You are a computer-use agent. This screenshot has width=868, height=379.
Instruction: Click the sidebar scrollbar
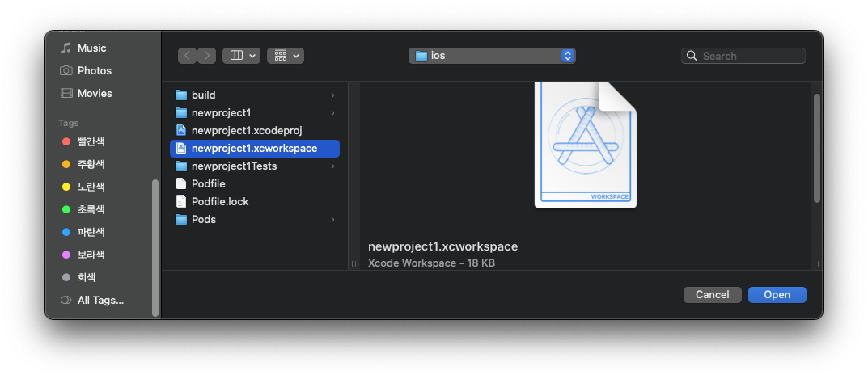[155, 248]
